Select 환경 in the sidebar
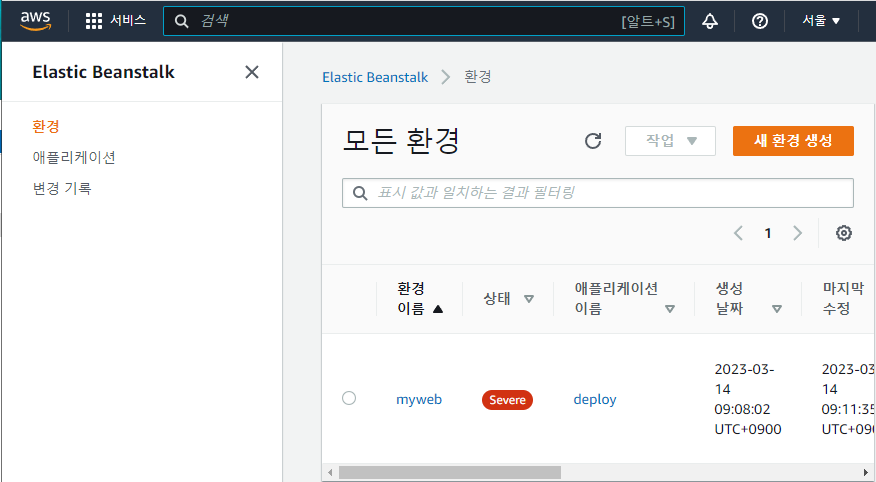The image size is (876, 482). (x=46, y=126)
